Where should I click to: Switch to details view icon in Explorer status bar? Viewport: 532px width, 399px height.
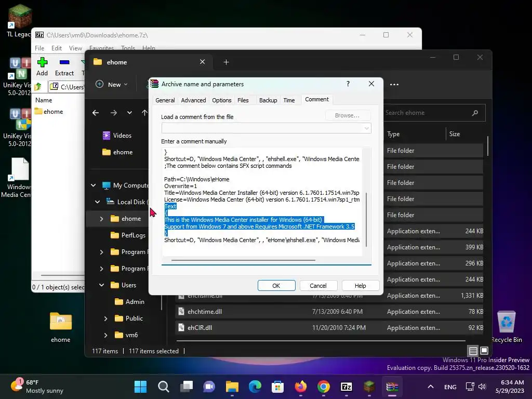point(473,351)
